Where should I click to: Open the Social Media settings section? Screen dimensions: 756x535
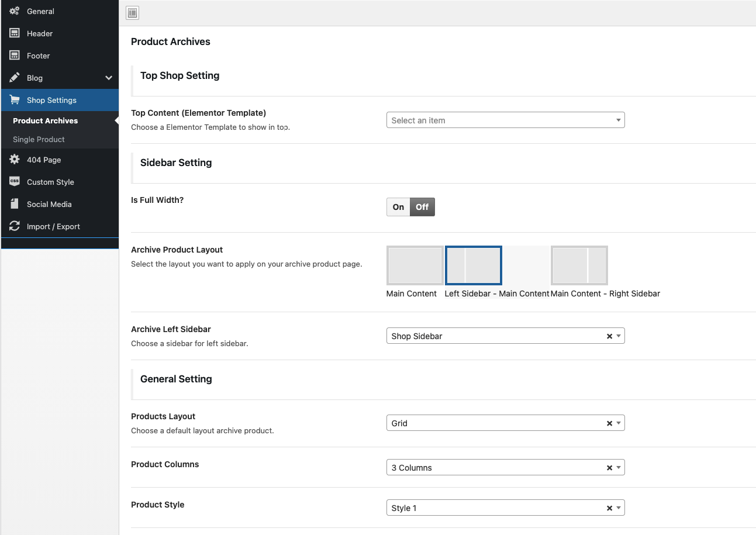click(x=49, y=204)
